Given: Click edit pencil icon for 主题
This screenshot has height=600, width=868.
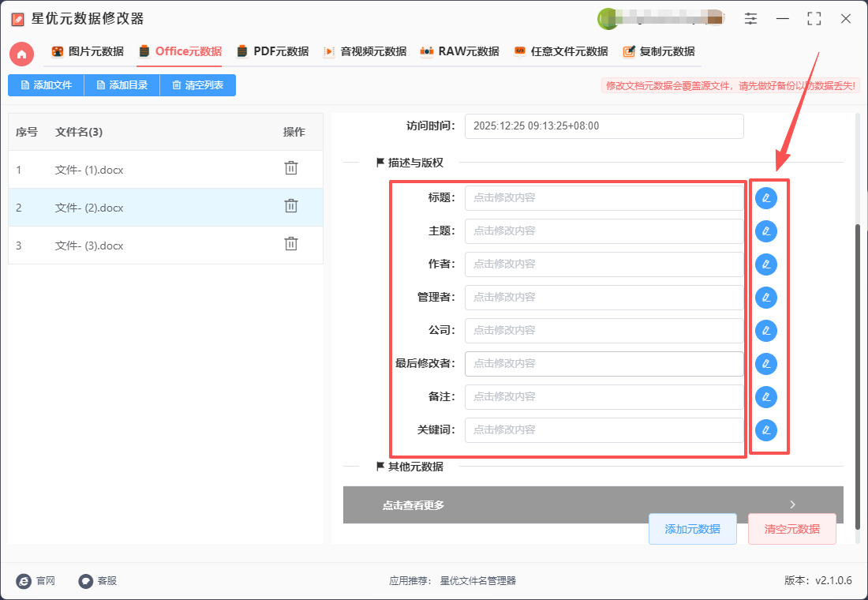Looking at the screenshot, I should (766, 231).
